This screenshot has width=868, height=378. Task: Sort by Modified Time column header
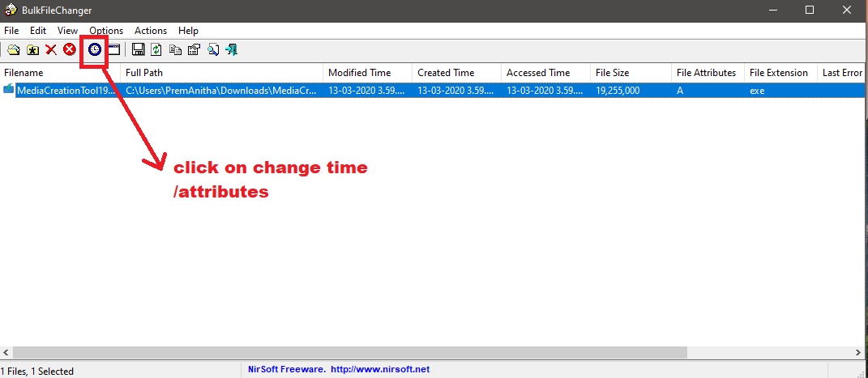pos(359,73)
